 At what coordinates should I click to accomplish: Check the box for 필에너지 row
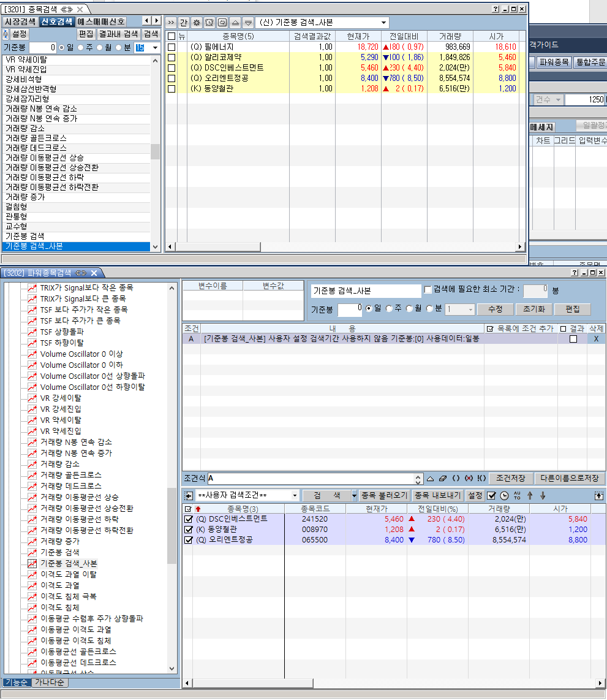tap(172, 47)
